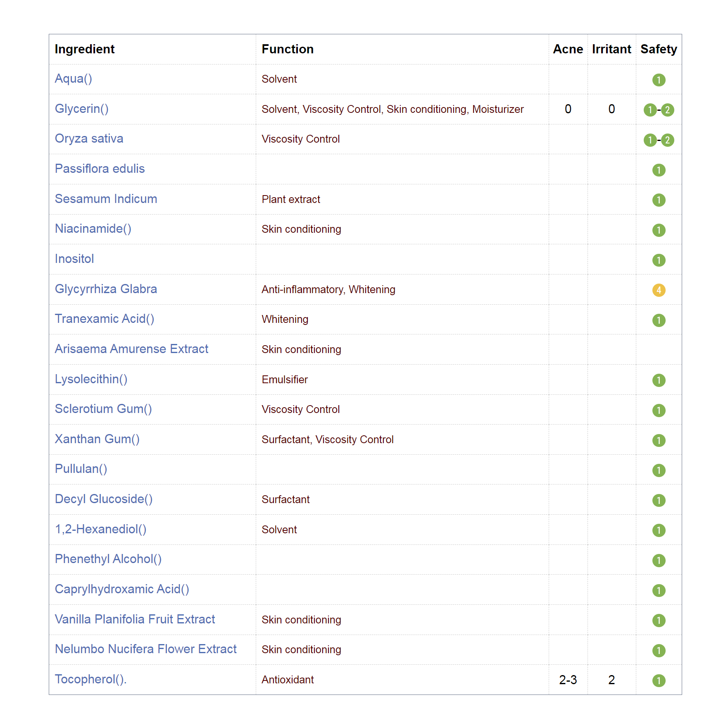Open the Aqua() ingredient link
This screenshot has width=728, height=728.
[x=74, y=79]
